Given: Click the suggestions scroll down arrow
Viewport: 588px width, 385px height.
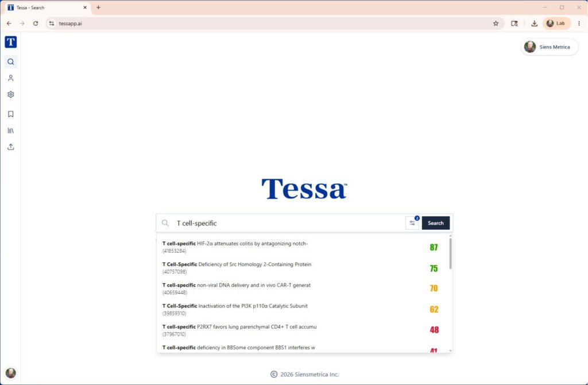Looking at the screenshot, I should [450, 351].
